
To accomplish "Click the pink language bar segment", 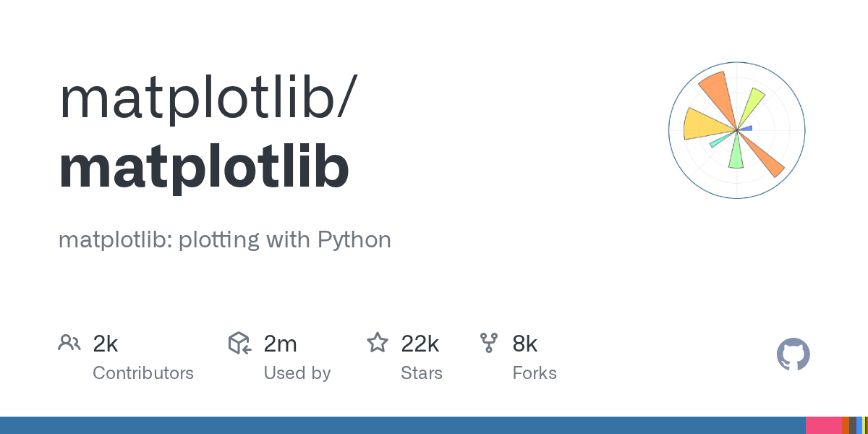I will point(823,425).
